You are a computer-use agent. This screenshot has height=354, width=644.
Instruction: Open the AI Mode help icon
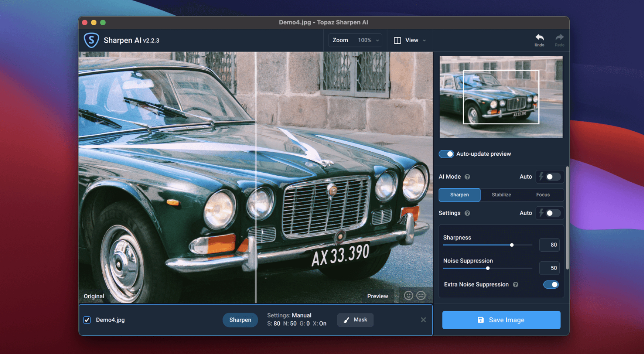467,177
